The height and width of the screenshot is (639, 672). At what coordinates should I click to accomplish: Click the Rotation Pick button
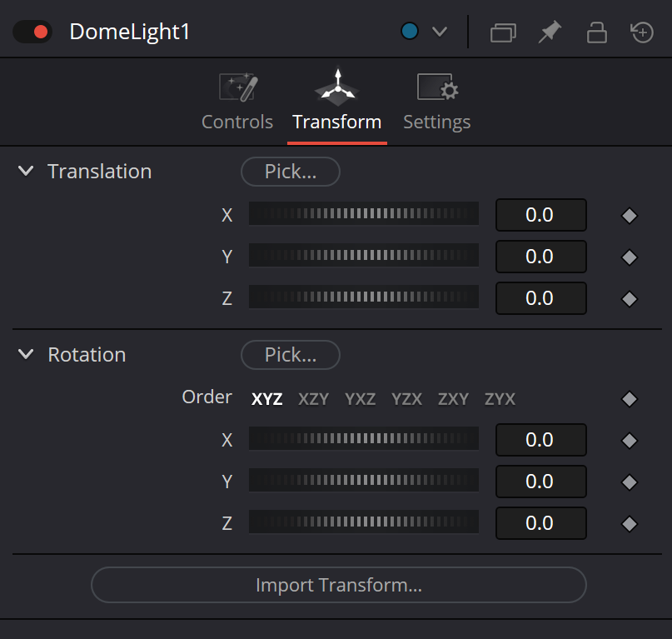(291, 355)
